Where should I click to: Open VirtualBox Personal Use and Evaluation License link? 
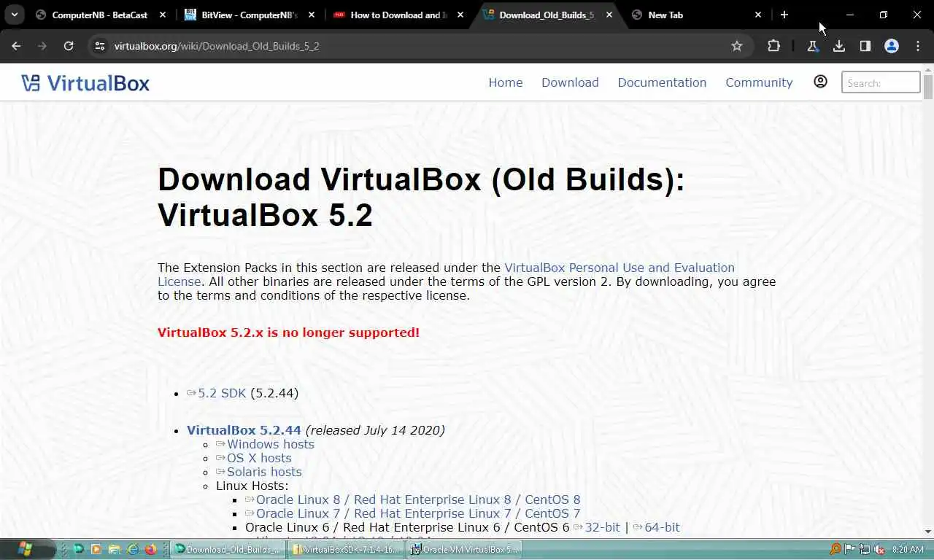click(x=620, y=268)
